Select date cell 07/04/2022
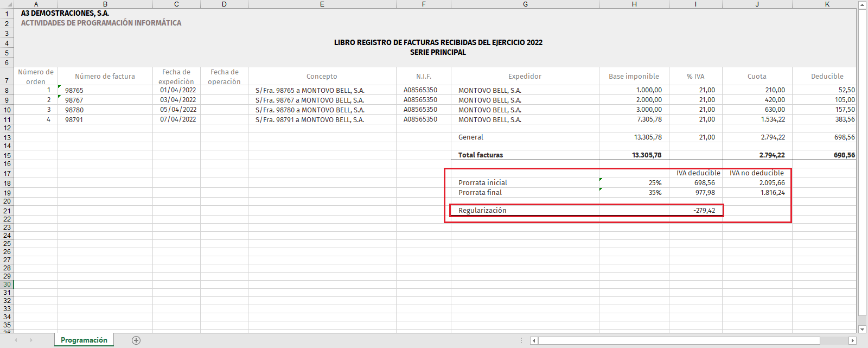Viewport: 868px width, 348px height. click(x=176, y=119)
